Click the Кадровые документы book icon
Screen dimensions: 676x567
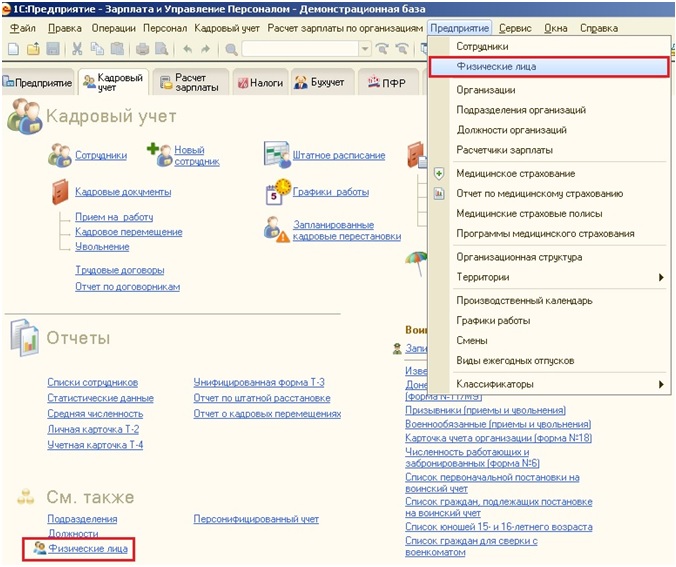60,192
